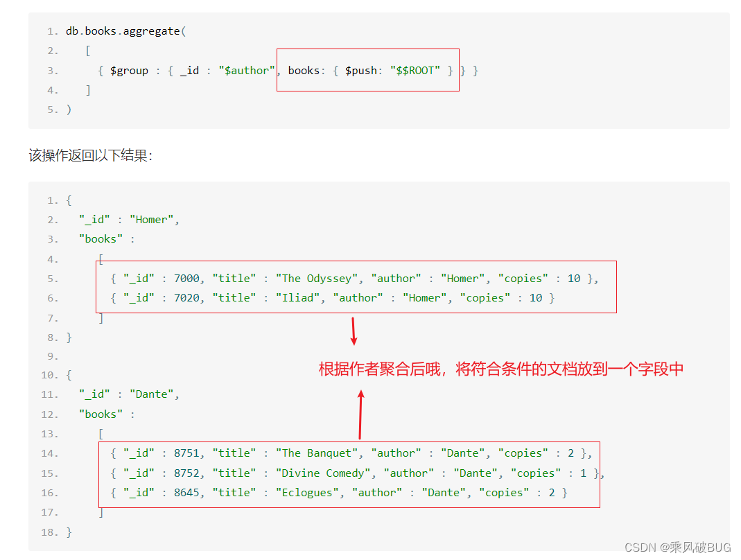Click the '该操作返回以下结果:' paragraph
This screenshot has height=560, width=741.
click(91, 155)
